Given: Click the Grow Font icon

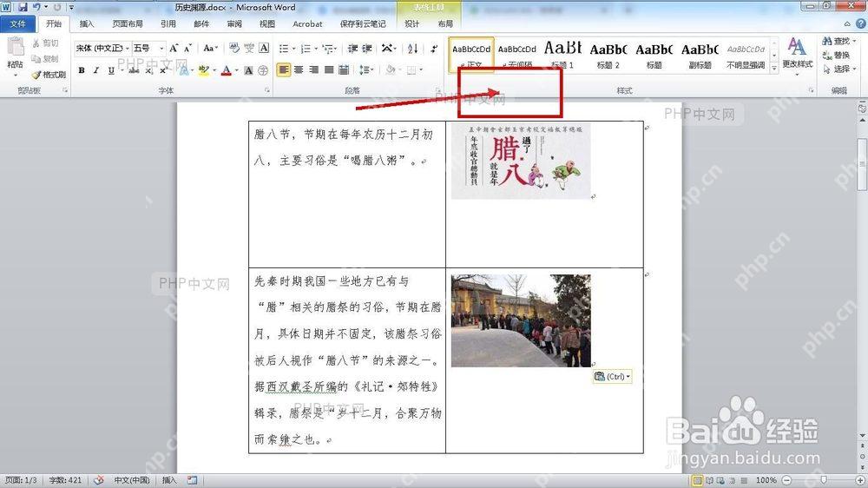Looking at the screenshot, I should pyautogui.click(x=174, y=48).
